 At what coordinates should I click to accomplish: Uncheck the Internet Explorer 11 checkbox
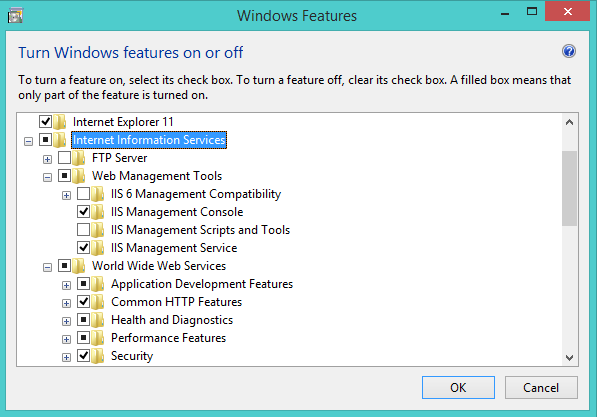(45, 121)
